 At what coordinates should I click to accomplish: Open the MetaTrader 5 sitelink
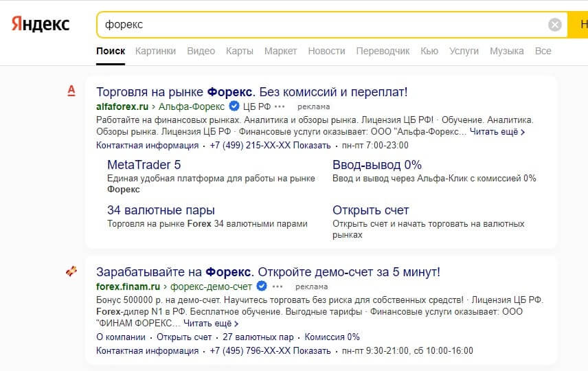click(144, 165)
